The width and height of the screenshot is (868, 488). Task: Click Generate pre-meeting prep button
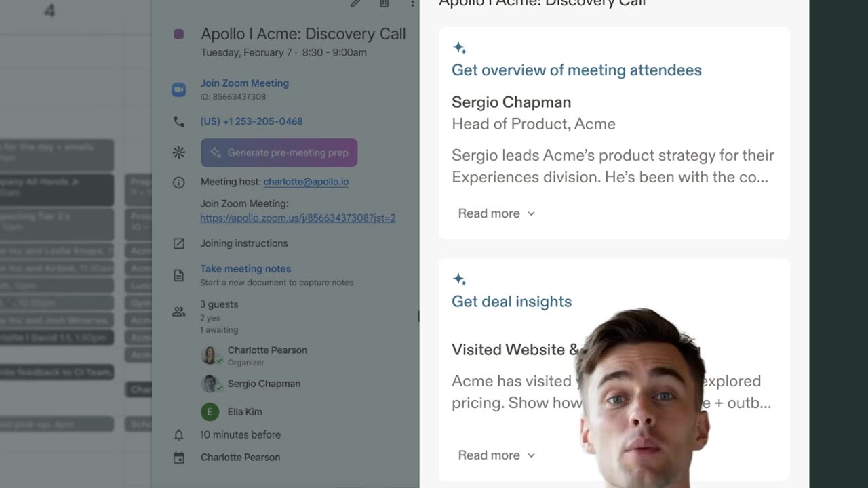coord(279,152)
